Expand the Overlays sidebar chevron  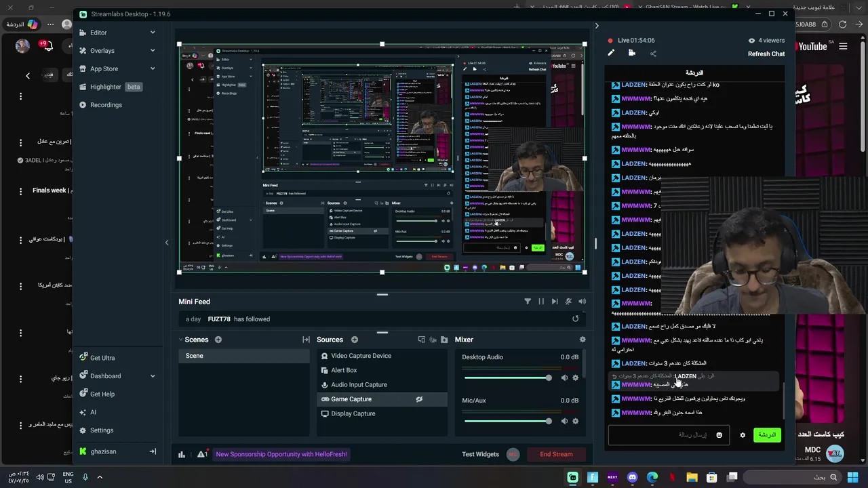pyautogui.click(x=153, y=51)
